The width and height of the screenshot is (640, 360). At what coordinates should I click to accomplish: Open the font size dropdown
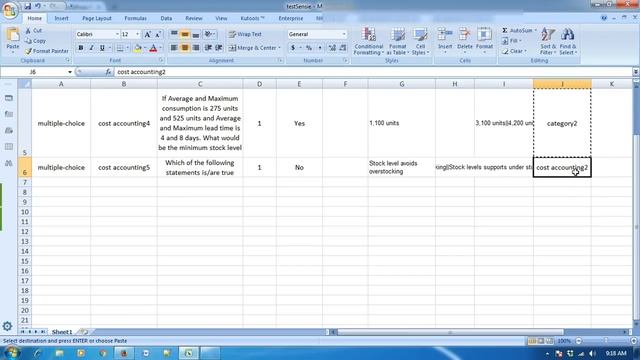pyautogui.click(x=138, y=34)
